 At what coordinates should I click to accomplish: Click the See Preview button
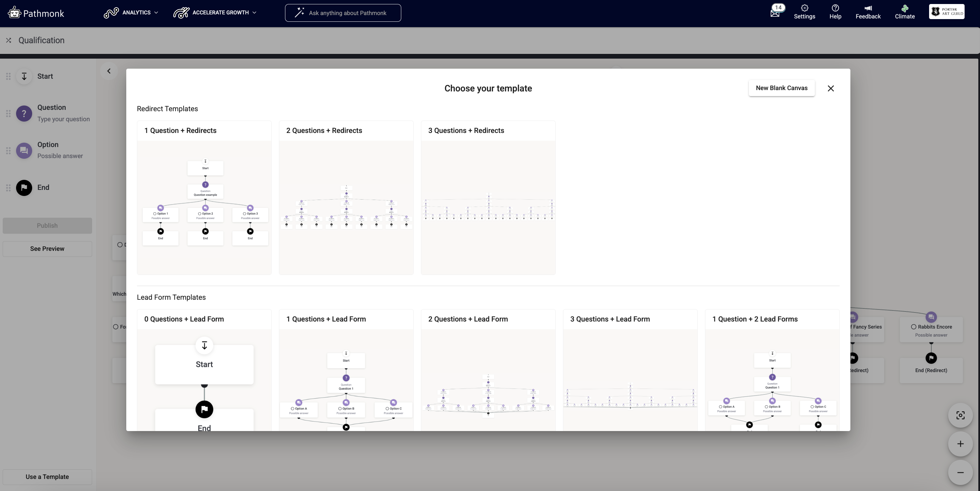click(47, 249)
